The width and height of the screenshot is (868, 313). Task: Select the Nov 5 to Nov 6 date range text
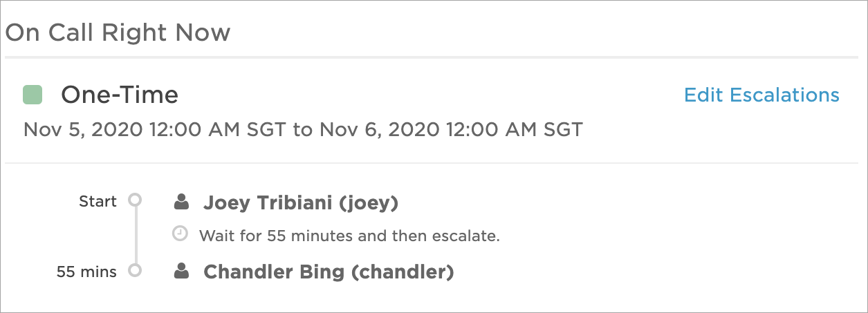(303, 130)
